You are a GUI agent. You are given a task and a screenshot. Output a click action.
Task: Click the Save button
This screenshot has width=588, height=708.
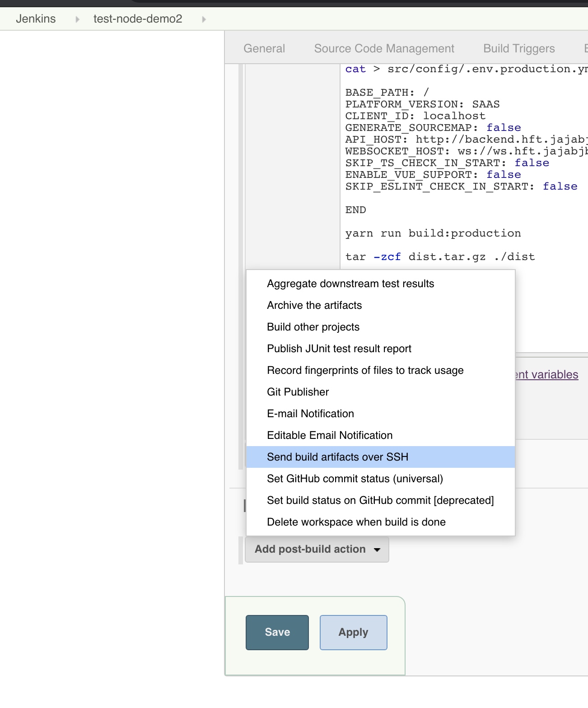pyautogui.click(x=277, y=632)
